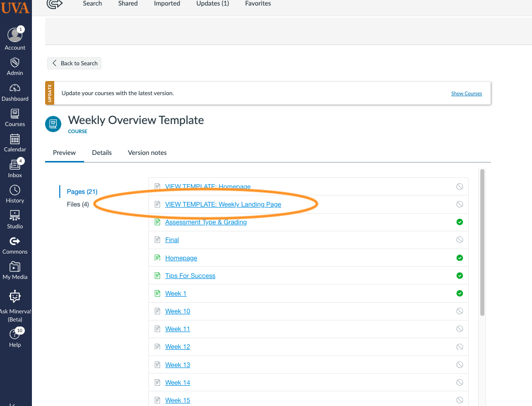Open the Assessment Type & Grading link

206,222
